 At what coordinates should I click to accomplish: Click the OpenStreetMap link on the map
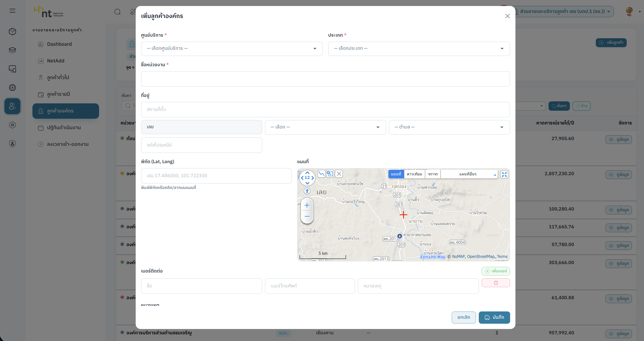[481, 257]
